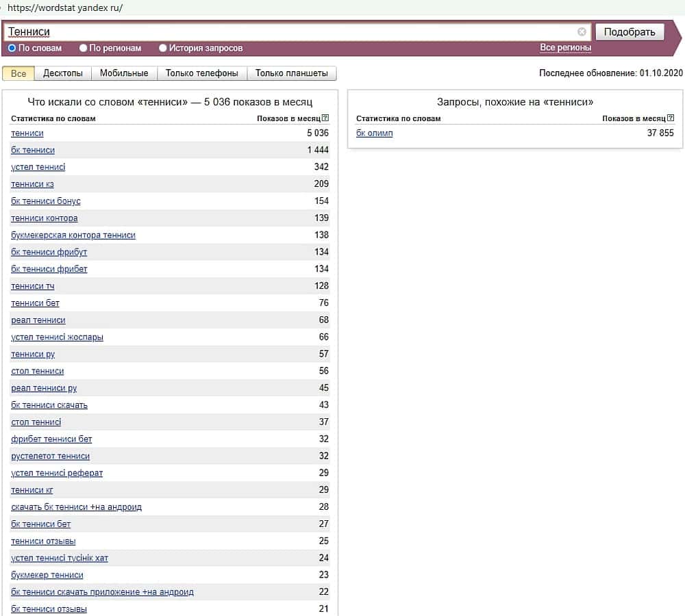Switch to the 'Десктопы' tab
This screenshot has width=685, height=616.
click(x=62, y=73)
